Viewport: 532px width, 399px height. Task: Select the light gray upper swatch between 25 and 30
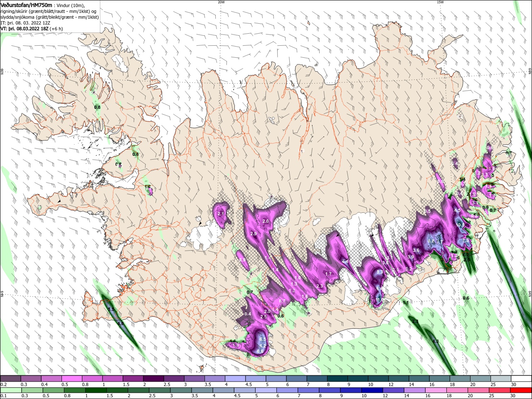(x=501, y=378)
